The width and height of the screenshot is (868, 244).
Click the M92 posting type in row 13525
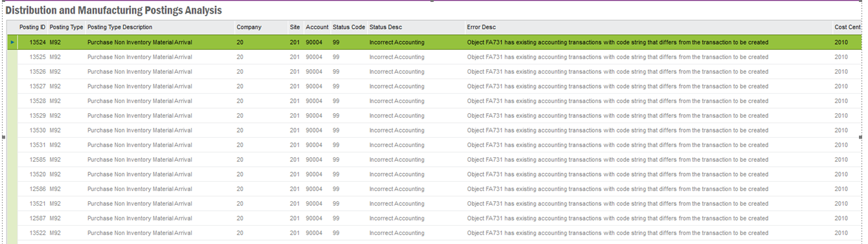coord(55,57)
